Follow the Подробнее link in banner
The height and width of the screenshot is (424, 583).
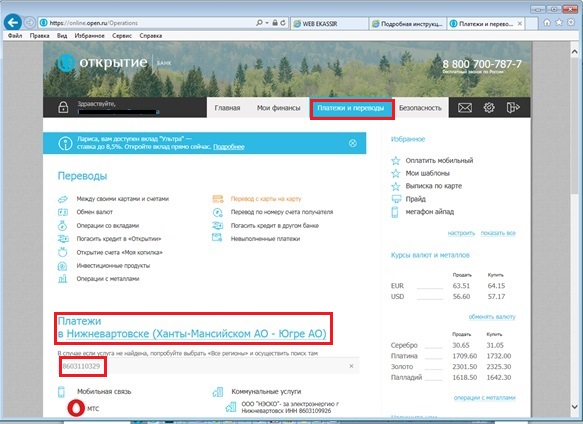tap(229, 147)
